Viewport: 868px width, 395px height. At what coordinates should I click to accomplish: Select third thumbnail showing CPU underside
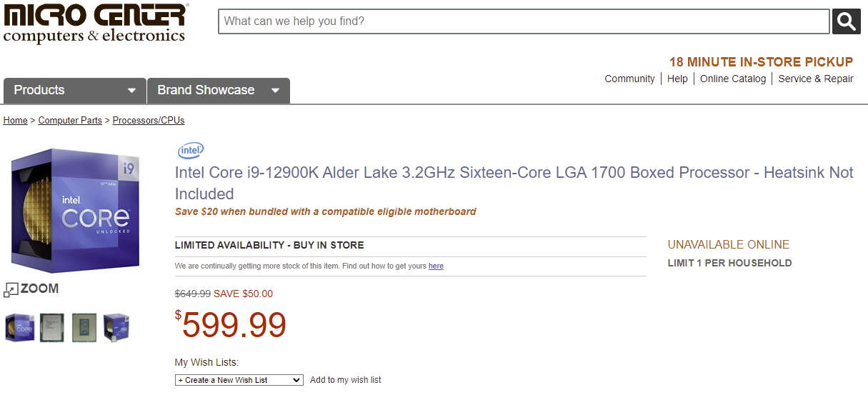[x=84, y=327]
